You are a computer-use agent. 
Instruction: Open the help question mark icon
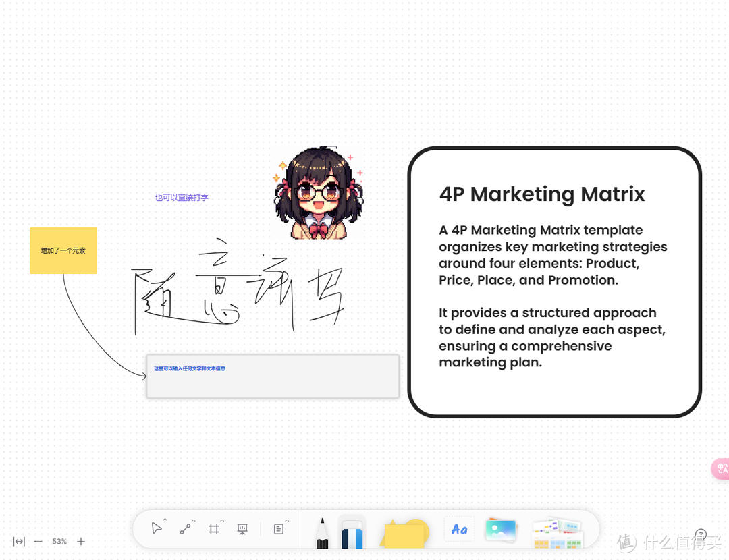click(701, 534)
